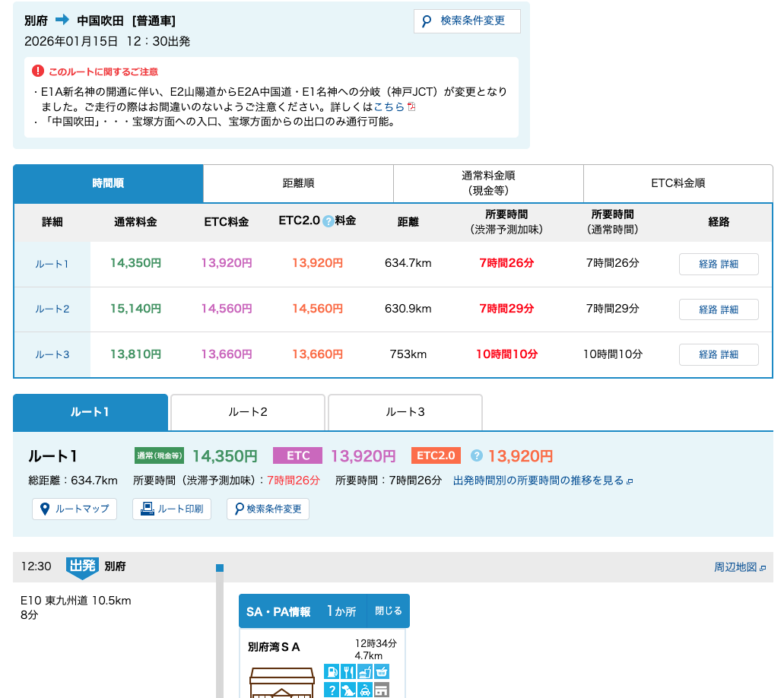Switch to the ルート3 detail tab
This screenshot has height=698, width=784.
405,412
